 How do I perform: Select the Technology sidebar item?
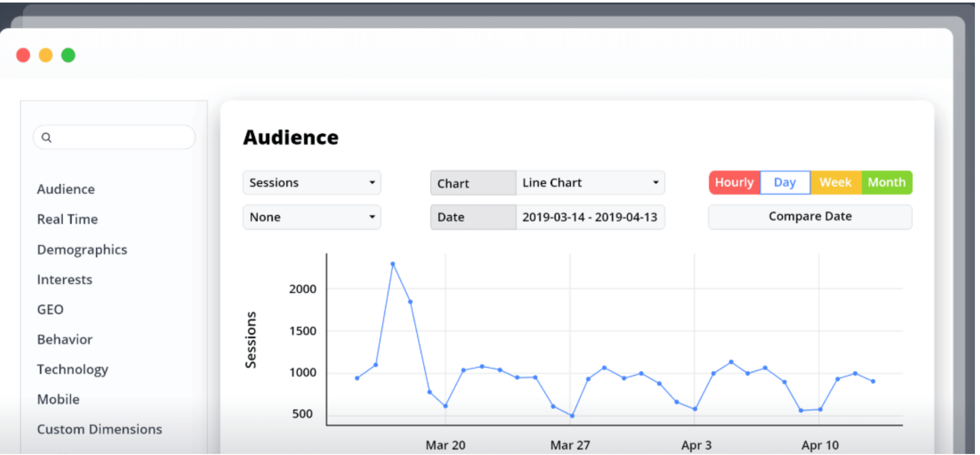[73, 369]
